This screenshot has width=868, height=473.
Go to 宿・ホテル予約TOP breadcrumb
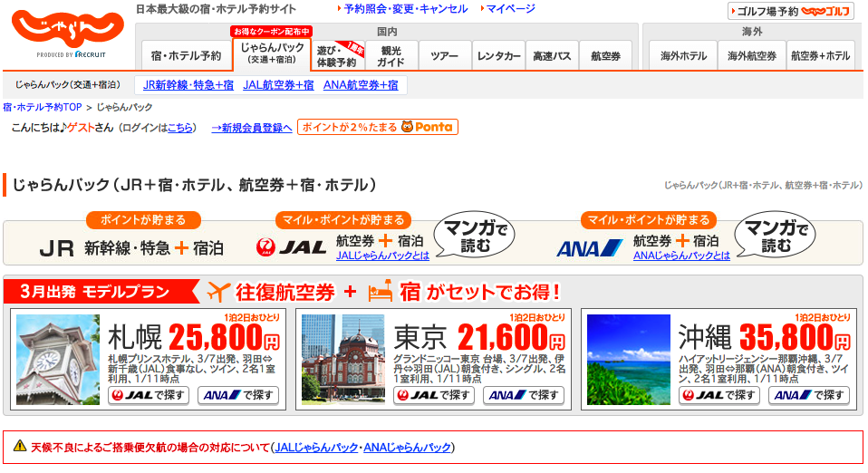[42, 107]
